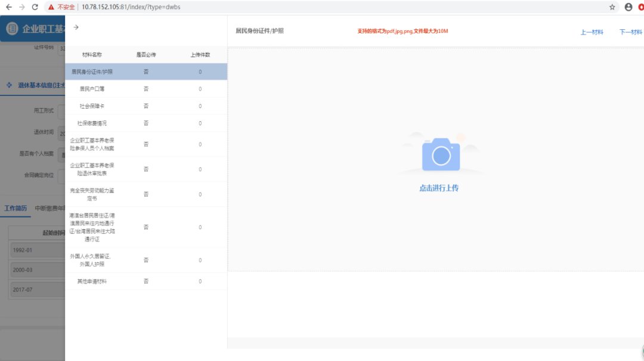Click the 退休基本信息 section icon

coord(9,85)
